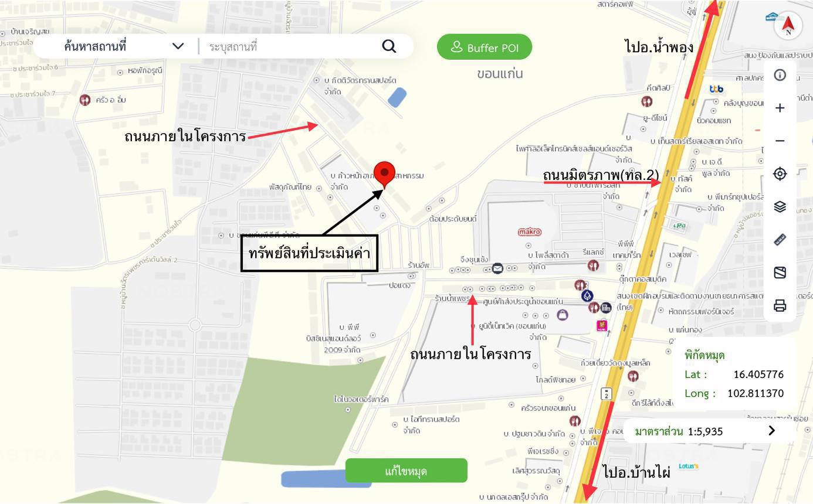Focus the ระบุสถานที่ search field
813x504 pixels.
point(290,46)
